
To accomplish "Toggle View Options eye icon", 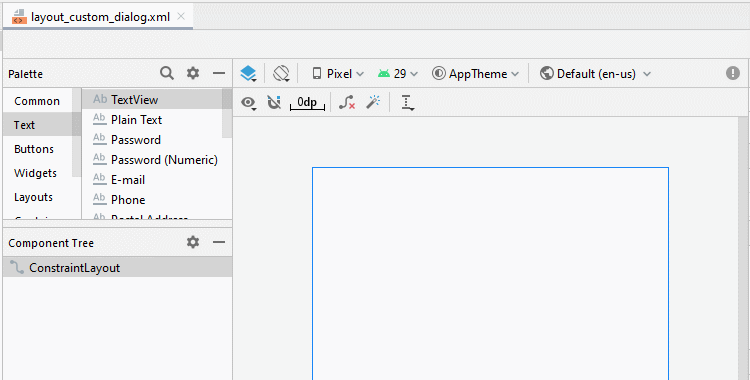I will [248, 102].
